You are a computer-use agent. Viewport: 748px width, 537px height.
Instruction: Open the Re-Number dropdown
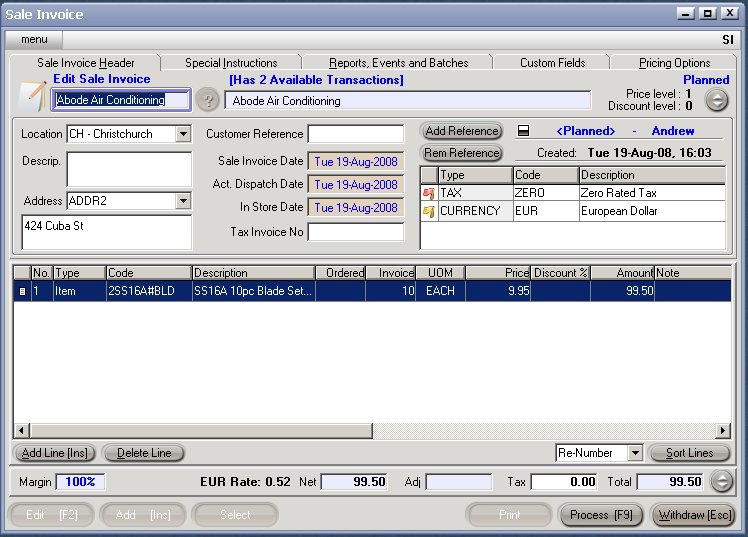(635, 453)
